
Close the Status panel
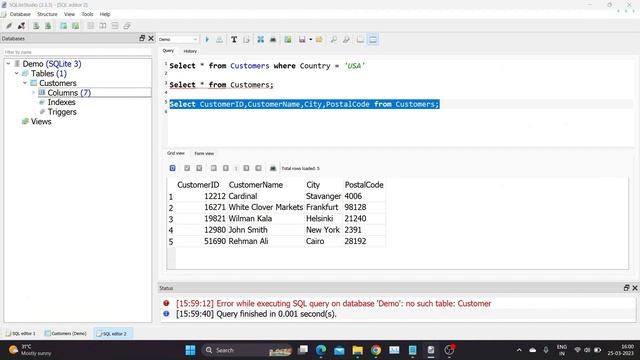[635, 288]
